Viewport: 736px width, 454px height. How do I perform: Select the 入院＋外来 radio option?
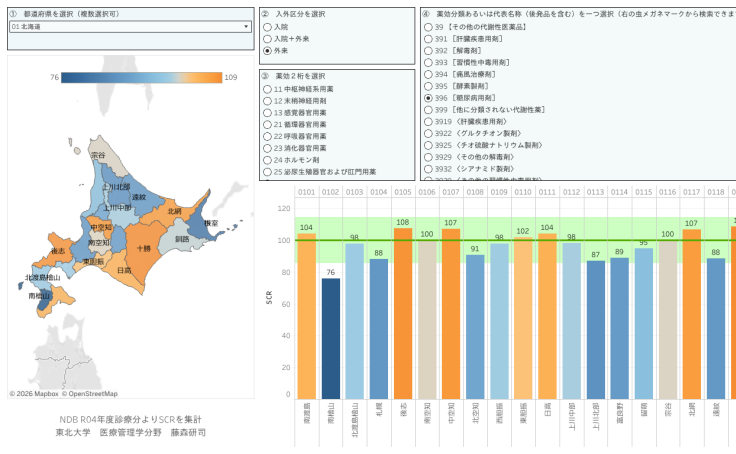click(267, 38)
